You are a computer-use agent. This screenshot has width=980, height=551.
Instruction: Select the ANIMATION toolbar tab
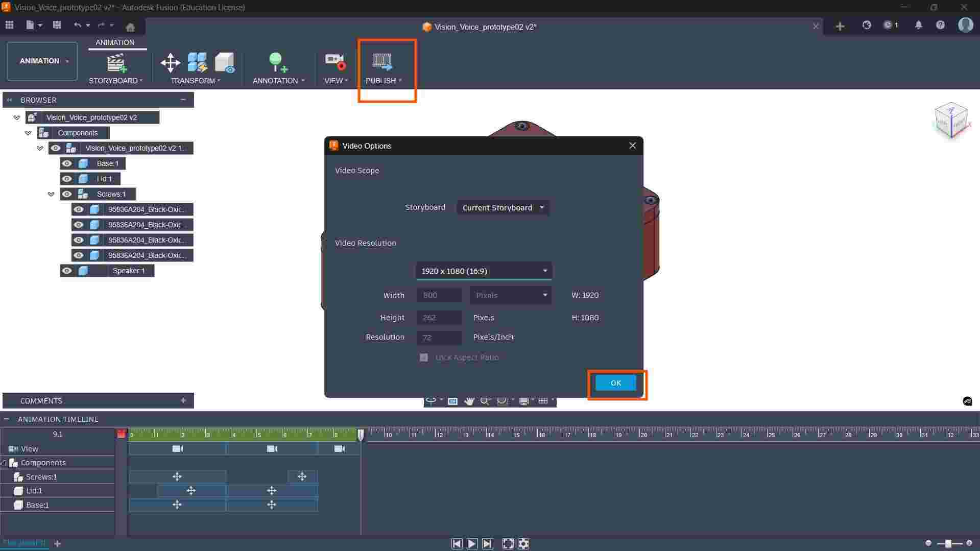tap(115, 42)
